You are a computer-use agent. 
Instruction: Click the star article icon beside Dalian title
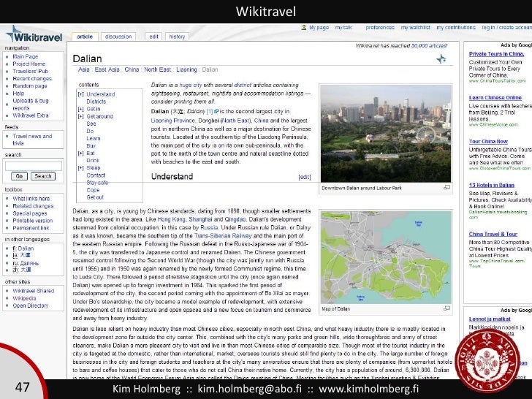point(441,59)
